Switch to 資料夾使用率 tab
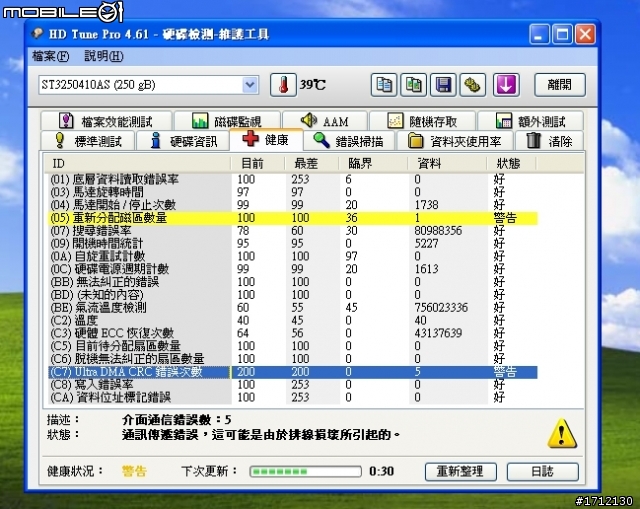Screen dimensions: 640x509 (455, 141)
